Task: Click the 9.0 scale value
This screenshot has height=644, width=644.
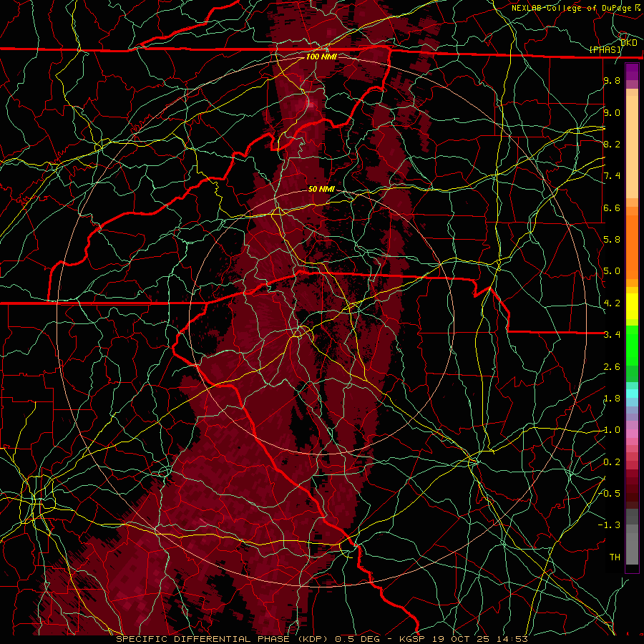Action: point(612,112)
